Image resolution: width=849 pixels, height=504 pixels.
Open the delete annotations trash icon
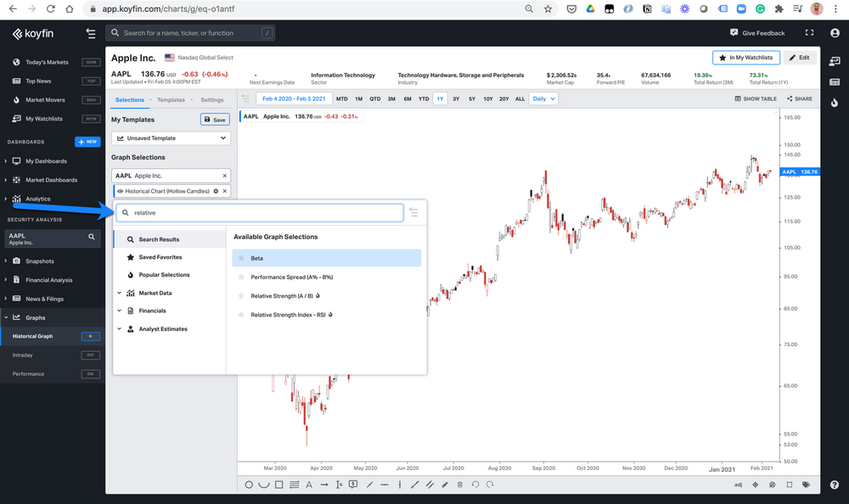pyautogui.click(x=459, y=484)
